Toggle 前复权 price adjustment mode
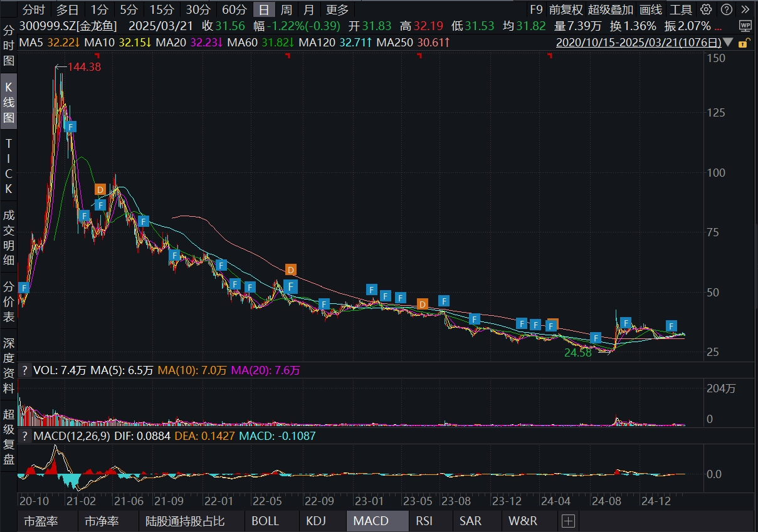Image resolution: width=758 pixels, height=532 pixels. point(566,9)
